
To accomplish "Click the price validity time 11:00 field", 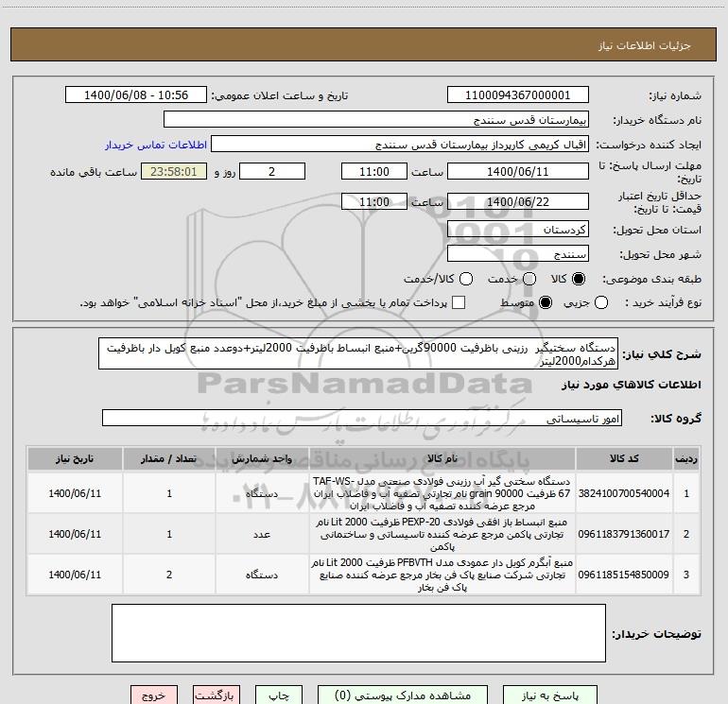I will coord(374,201).
